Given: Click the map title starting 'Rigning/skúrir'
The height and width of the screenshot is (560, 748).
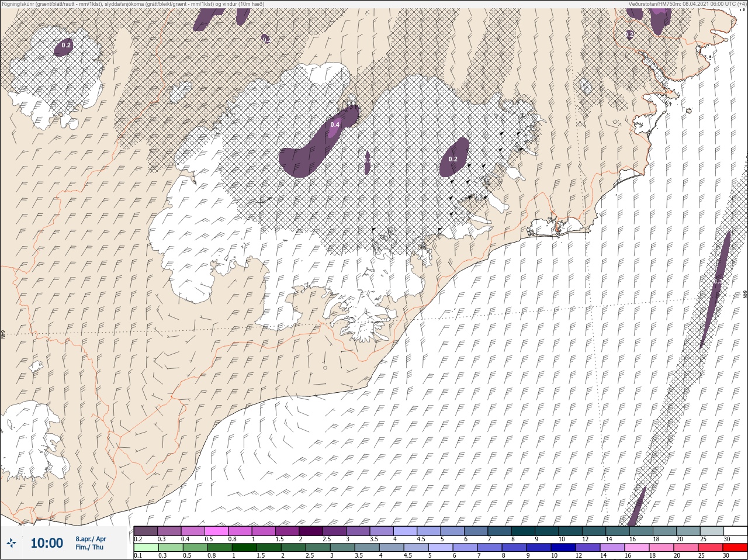Looking at the screenshot, I should coord(133,4).
